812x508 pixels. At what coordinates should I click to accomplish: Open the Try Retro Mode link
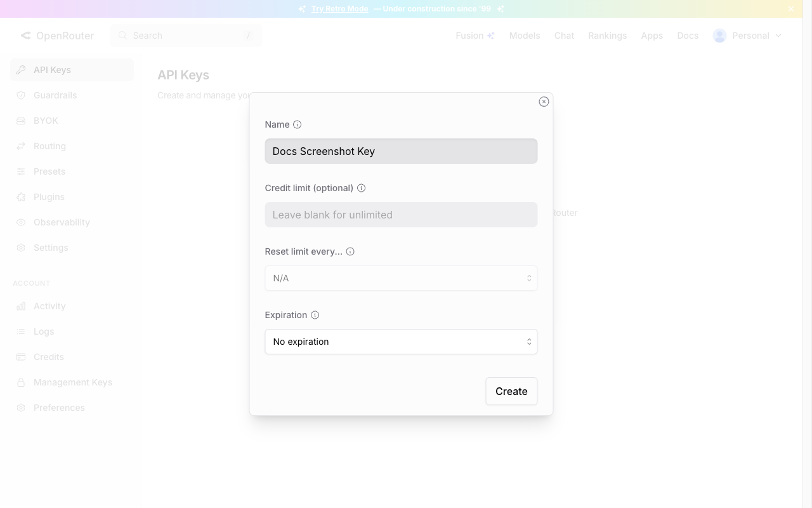340,8
